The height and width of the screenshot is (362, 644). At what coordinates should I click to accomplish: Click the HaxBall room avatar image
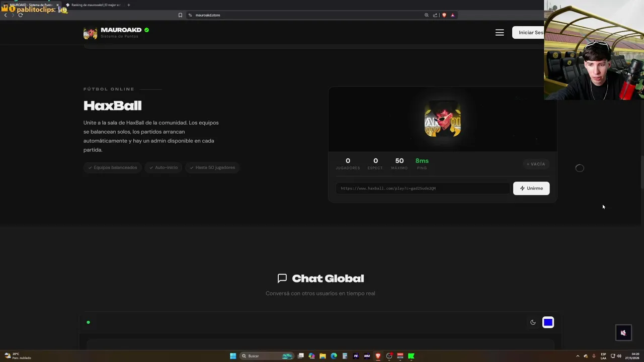tap(443, 120)
